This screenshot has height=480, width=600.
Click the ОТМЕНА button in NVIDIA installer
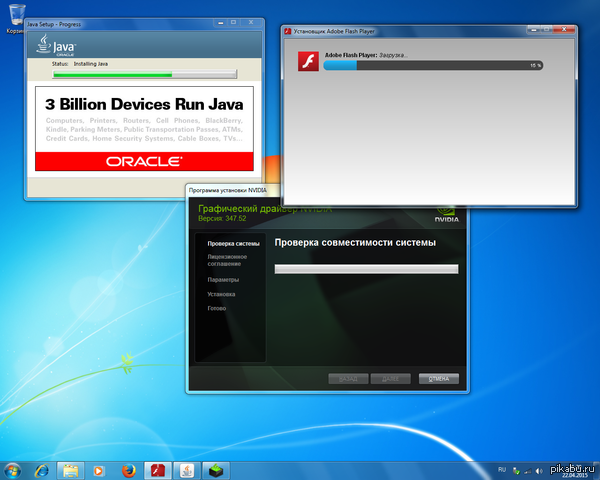pyautogui.click(x=439, y=379)
